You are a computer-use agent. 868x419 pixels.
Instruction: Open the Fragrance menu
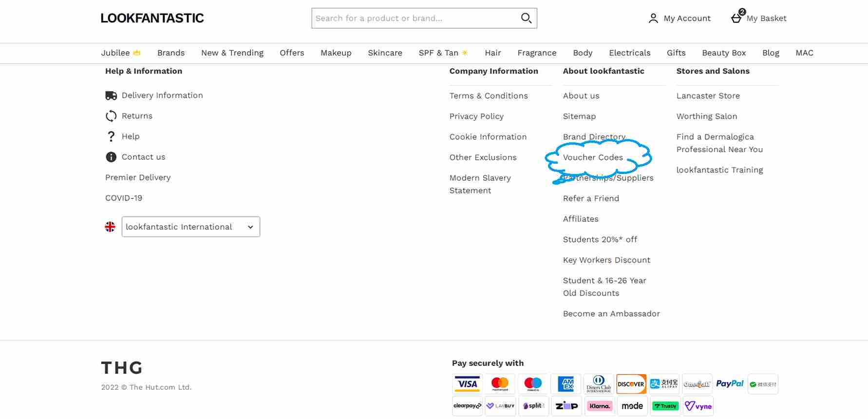point(537,53)
